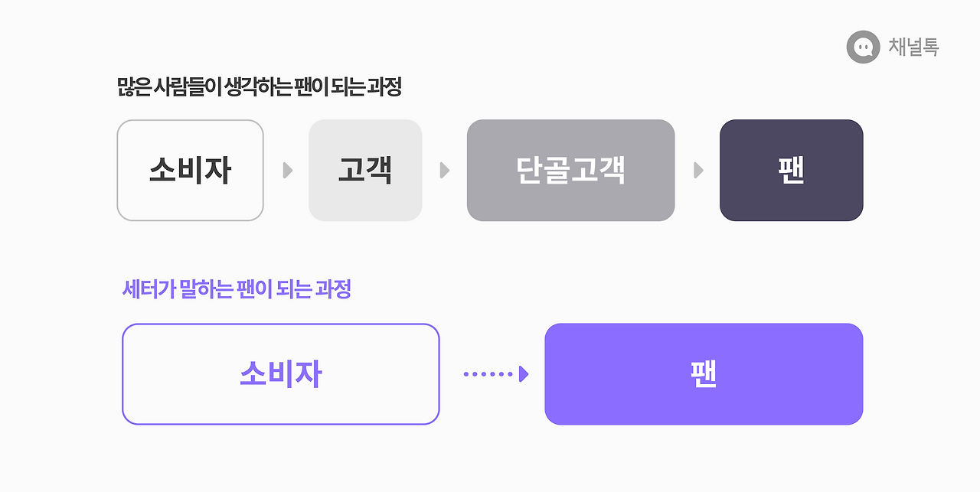Select the purple outlined 소비자 box
This screenshot has width=980, height=492.
tap(281, 374)
